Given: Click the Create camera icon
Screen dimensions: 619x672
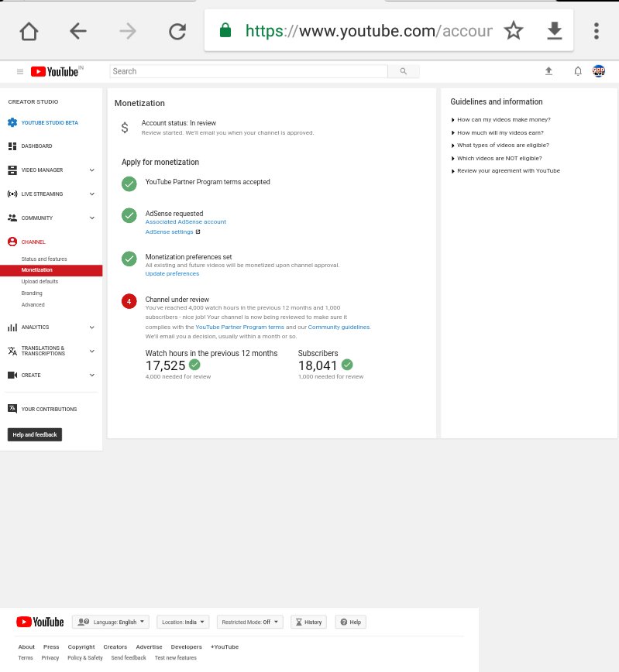Looking at the screenshot, I should coord(12,375).
